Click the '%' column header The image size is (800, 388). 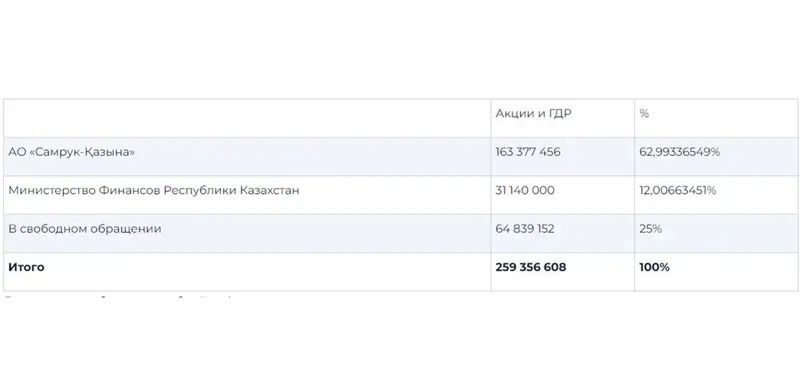pos(644,114)
